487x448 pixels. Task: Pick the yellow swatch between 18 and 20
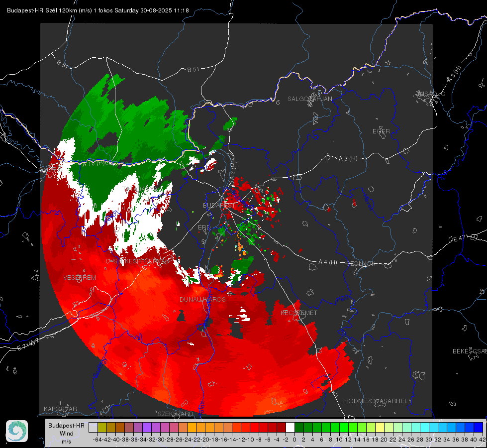(x=380, y=427)
